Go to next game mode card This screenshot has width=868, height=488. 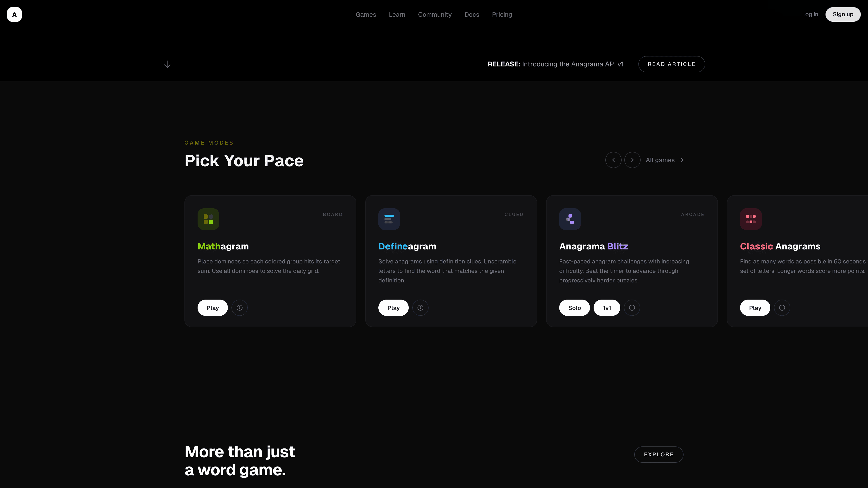(x=632, y=160)
